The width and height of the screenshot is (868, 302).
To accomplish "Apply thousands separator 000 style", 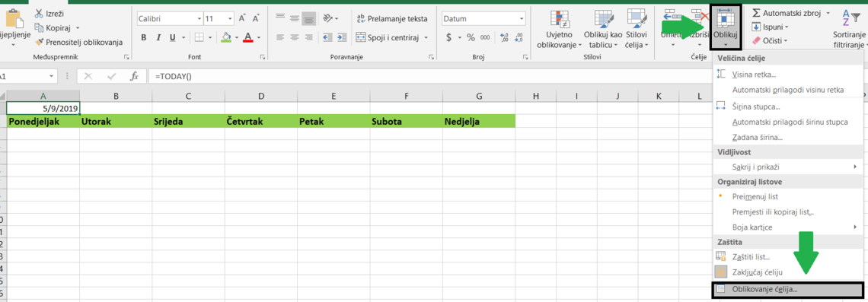I will [x=485, y=37].
